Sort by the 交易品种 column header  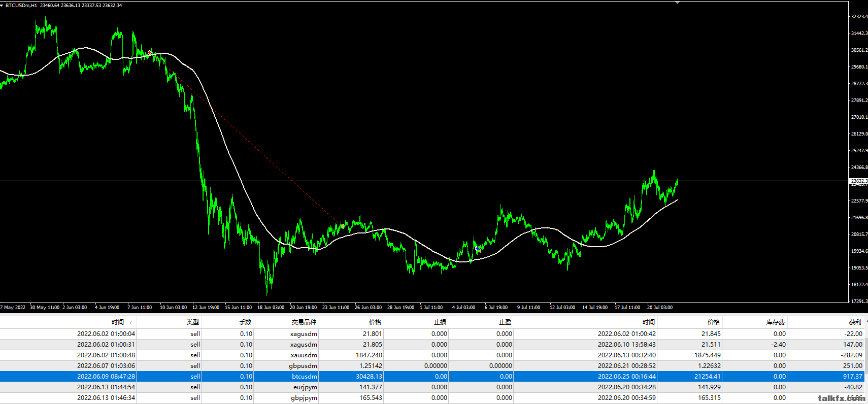(x=304, y=322)
